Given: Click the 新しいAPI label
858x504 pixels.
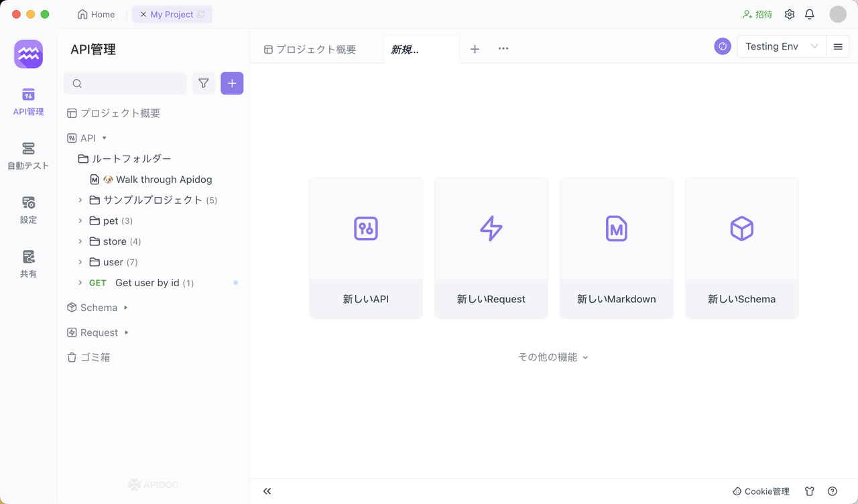Looking at the screenshot, I should tap(366, 299).
